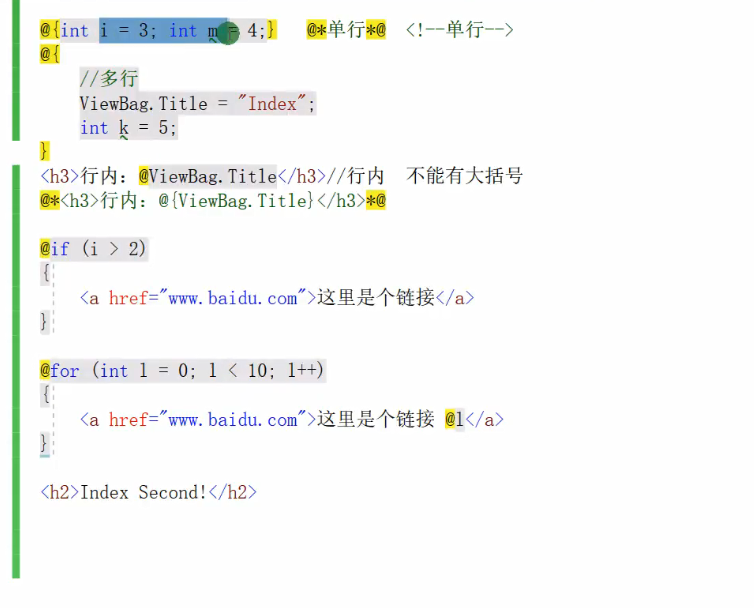Click the commented '@{ViewBag.Title}' line

coord(213,201)
